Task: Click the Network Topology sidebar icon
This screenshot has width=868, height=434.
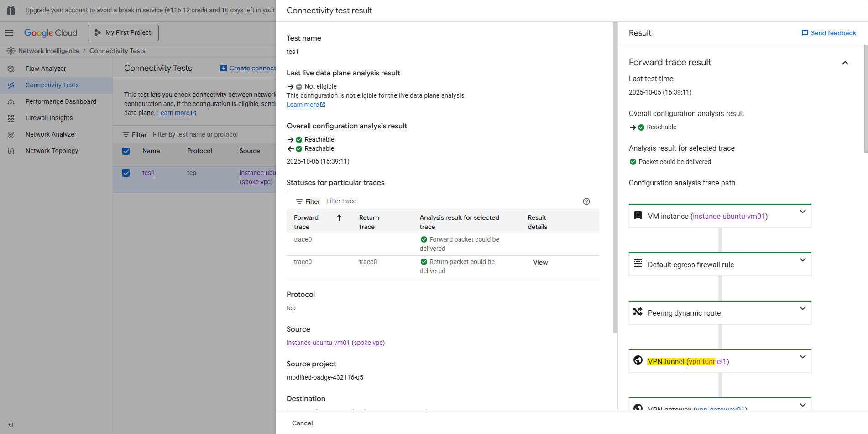Action: [11, 151]
